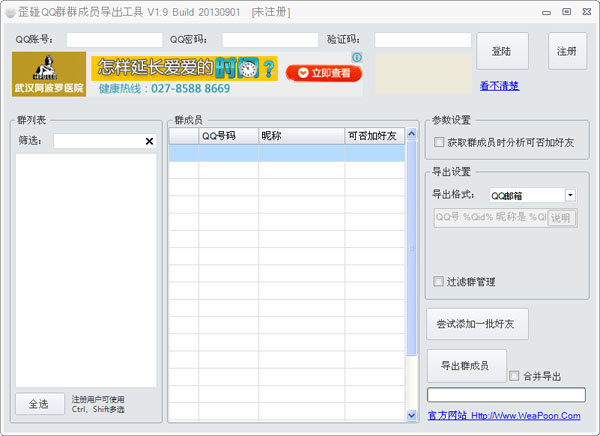This screenshot has width=600, height=436.
Task: Click the 昵称 column header
Action: [302, 136]
